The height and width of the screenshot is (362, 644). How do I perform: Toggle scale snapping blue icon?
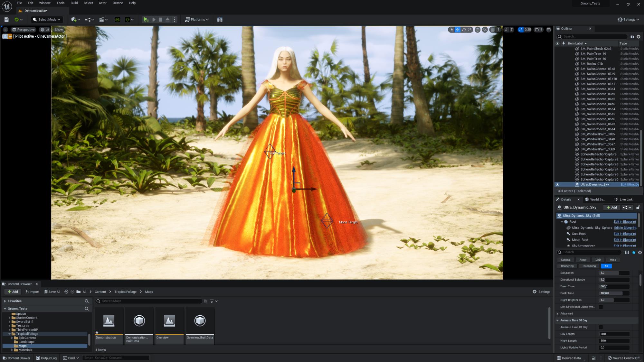[521, 30]
